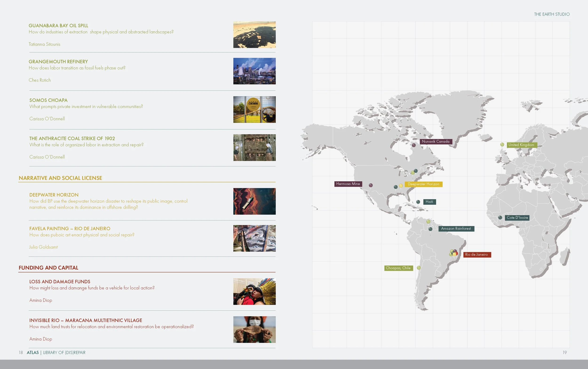Open the Grangemouth Refinery thumbnail image
Screen dimensions: 588x369
(x=254, y=71)
